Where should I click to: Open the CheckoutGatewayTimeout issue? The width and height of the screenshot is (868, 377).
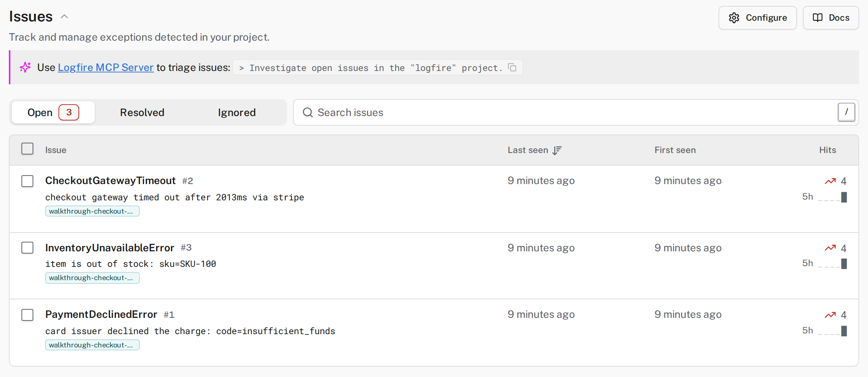pos(110,180)
